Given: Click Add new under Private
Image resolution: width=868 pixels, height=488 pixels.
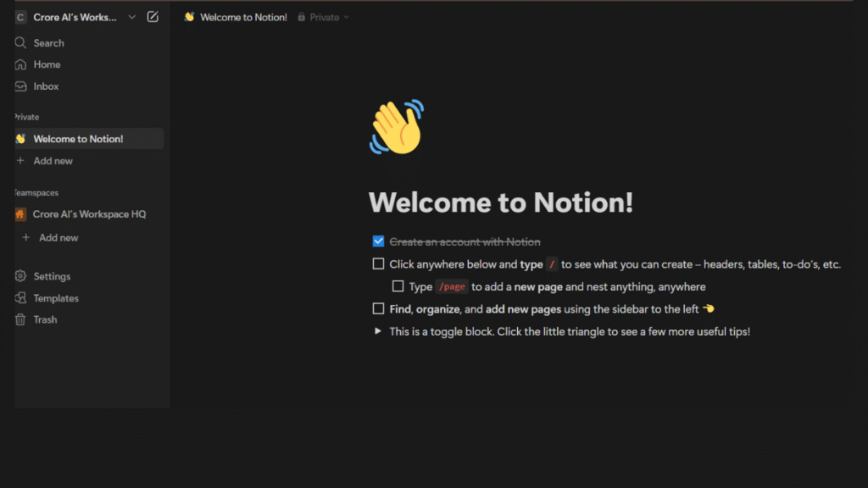Looking at the screenshot, I should click(53, 160).
